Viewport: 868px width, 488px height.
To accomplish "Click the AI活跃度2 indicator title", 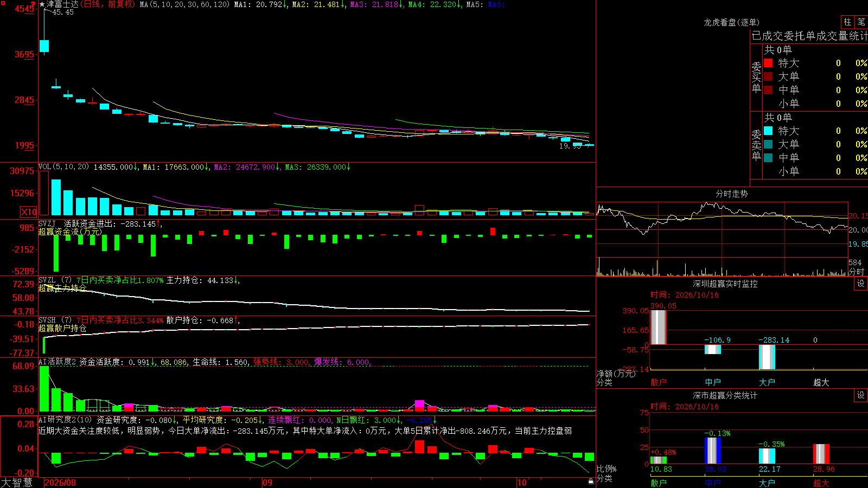I will tap(58, 362).
